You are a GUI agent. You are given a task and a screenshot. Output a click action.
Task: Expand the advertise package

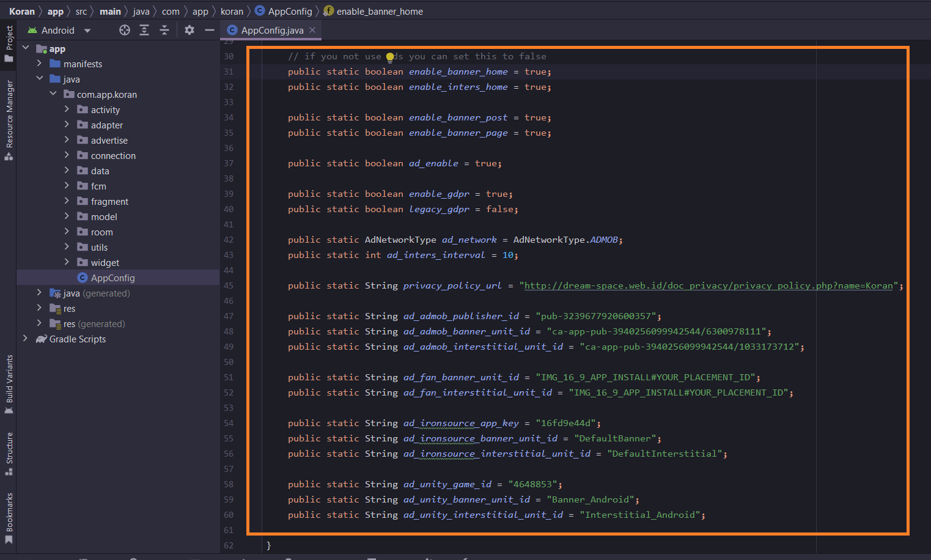[x=67, y=140]
